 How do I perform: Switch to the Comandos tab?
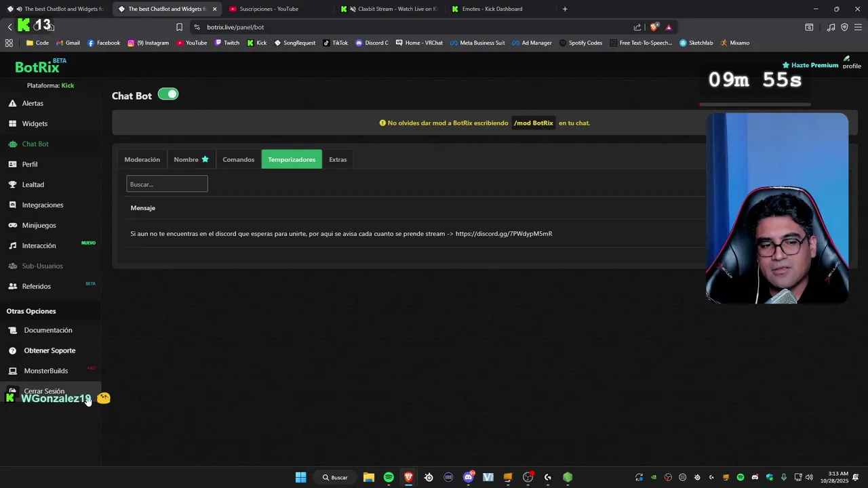239,159
